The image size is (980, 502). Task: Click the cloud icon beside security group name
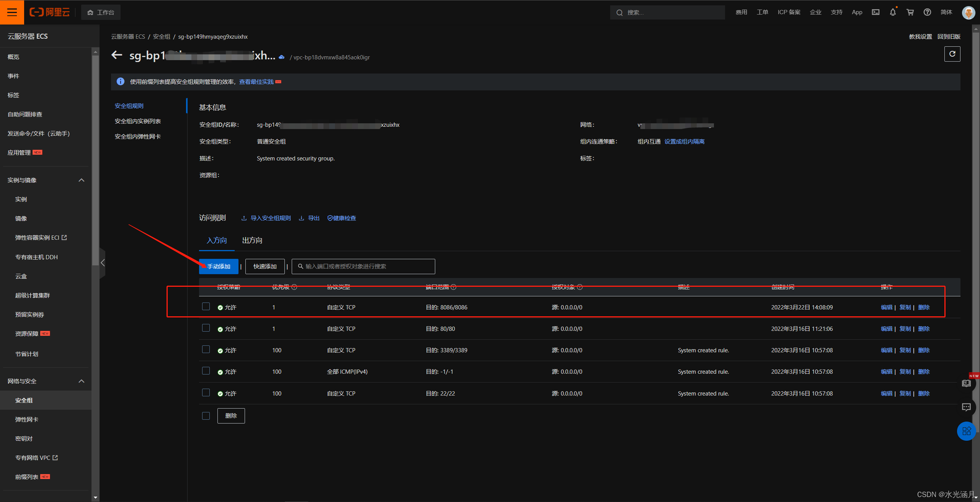[x=282, y=57]
